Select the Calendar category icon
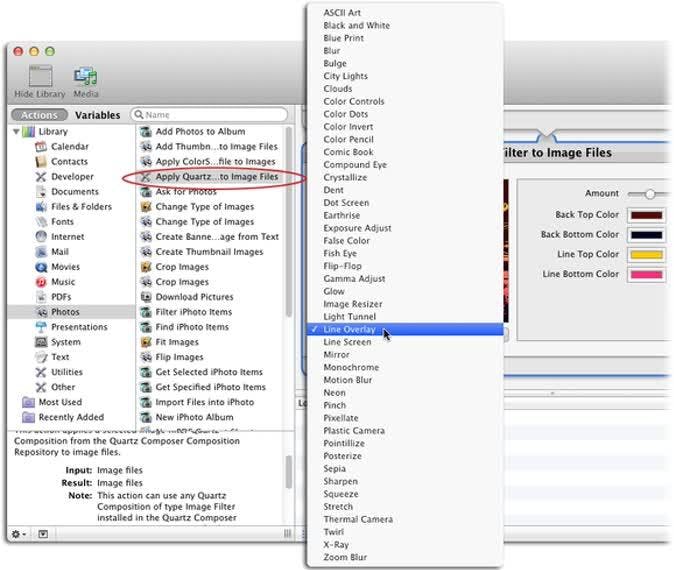The width and height of the screenshot is (674, 570). (41, 147)
